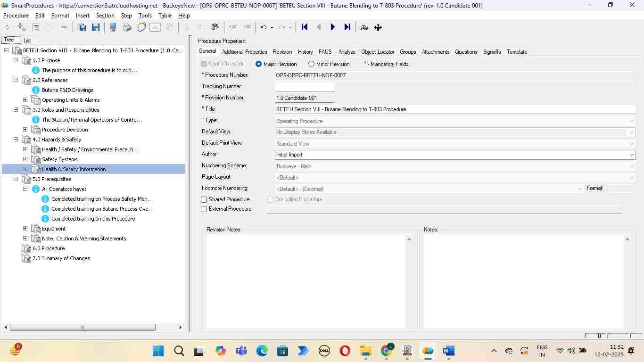
Task: Open Windows Start menu
Action: click(x=158, y=351)
